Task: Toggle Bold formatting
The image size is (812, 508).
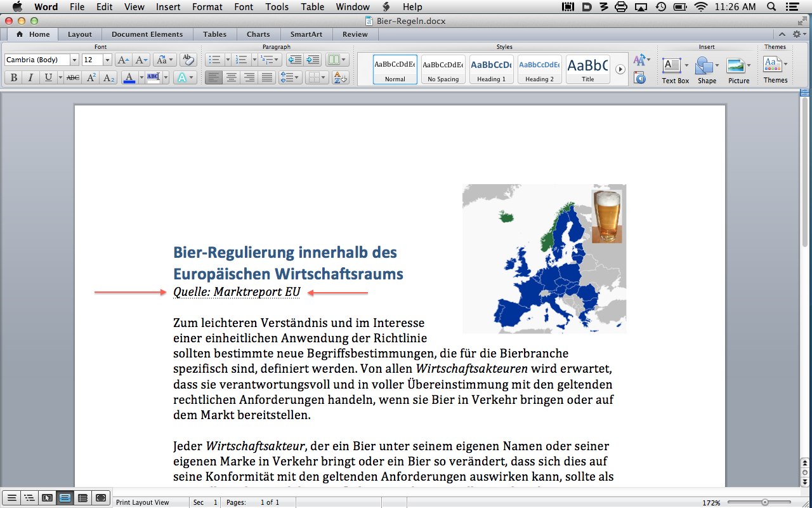Action: [x=14, y=77]
